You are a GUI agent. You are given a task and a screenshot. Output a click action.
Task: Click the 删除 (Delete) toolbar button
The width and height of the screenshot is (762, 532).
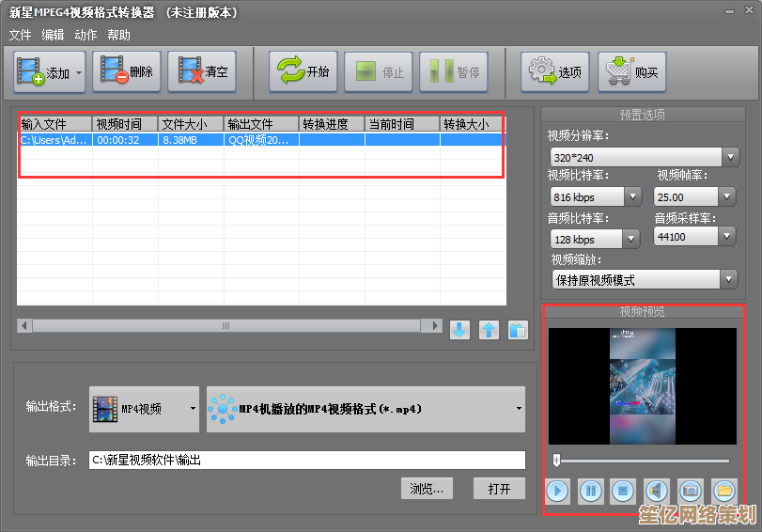click(x=127, y=72)
